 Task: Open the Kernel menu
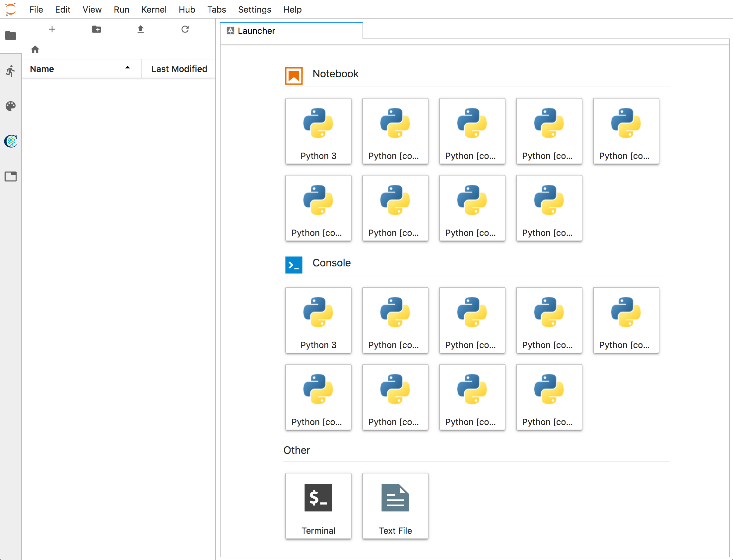154,9
